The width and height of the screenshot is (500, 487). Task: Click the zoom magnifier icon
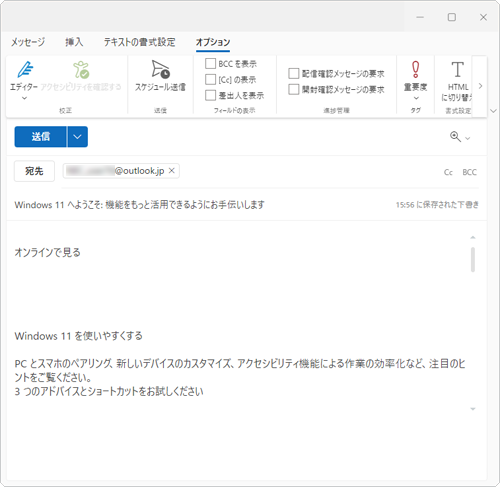(455, 137)
